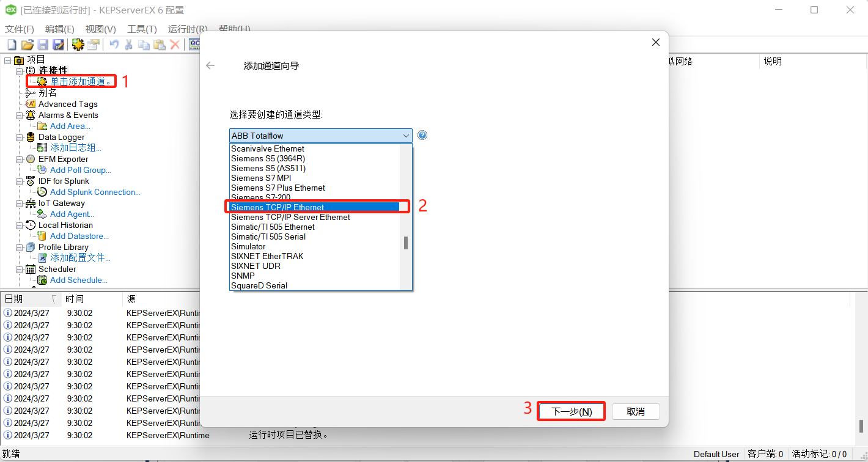Screen dimensions: 868x462
Task: Click the 下一步(N) button
Action: coord(572,411)
